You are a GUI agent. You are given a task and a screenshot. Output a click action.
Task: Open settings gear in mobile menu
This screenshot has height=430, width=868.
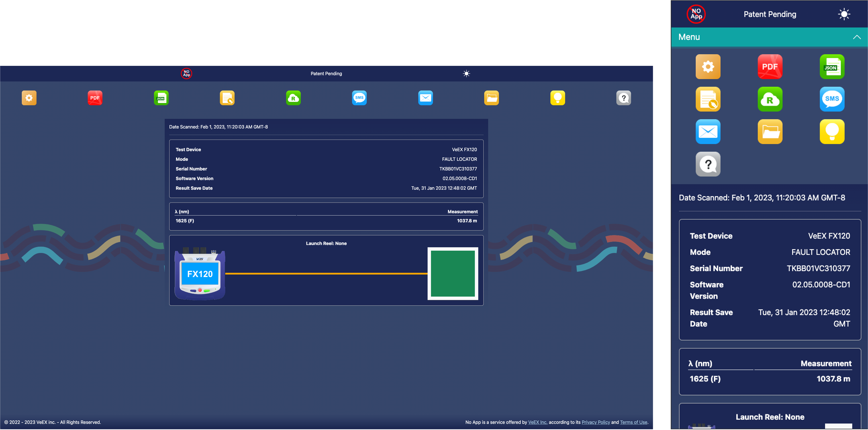click(708, 66)
